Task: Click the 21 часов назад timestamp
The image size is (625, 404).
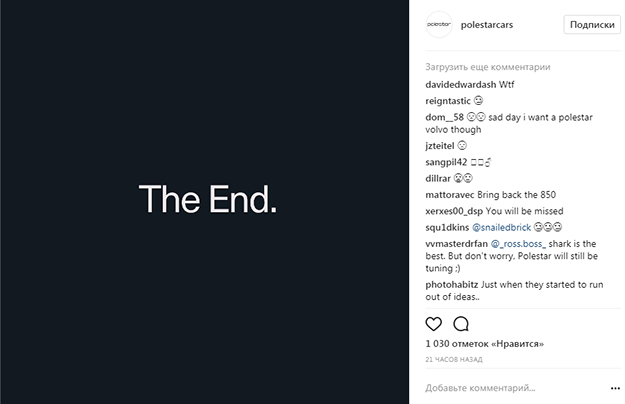Action: coord(454,359)
